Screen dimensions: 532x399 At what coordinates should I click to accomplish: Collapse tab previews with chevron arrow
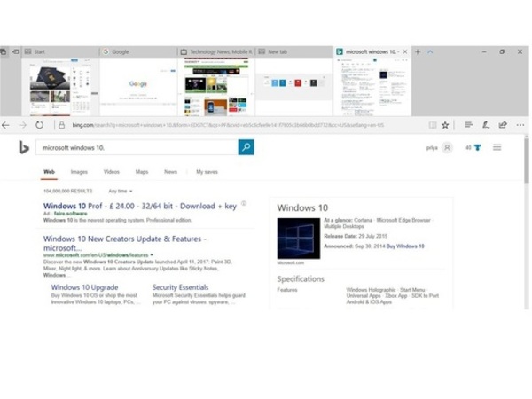point(430,52)
